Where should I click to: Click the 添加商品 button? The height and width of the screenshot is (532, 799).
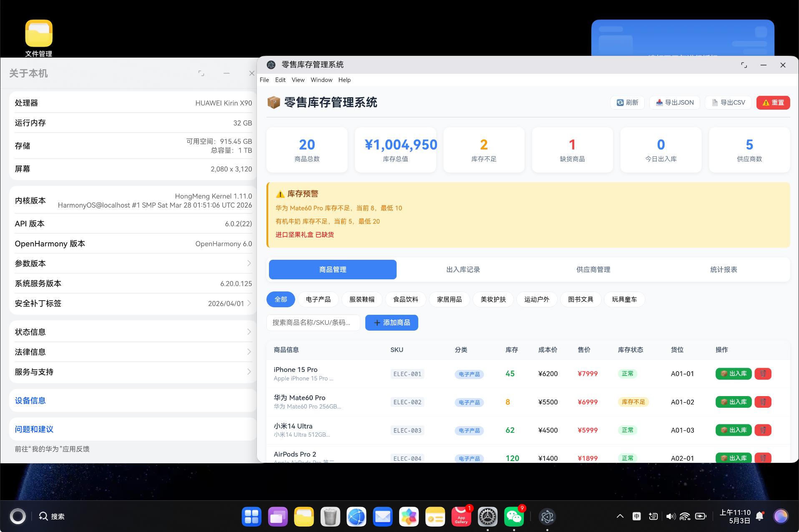[392, 323]
